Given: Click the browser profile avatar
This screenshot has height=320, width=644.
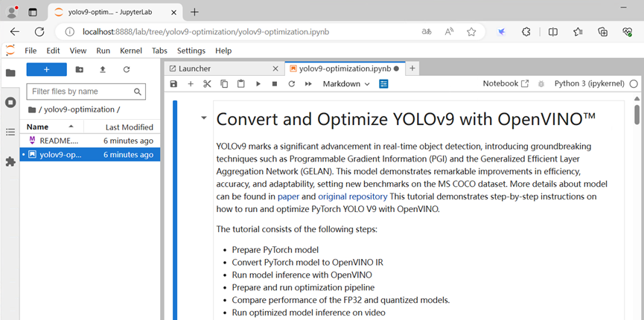Looking at the screenshot, I should click(x=13, y=12).
